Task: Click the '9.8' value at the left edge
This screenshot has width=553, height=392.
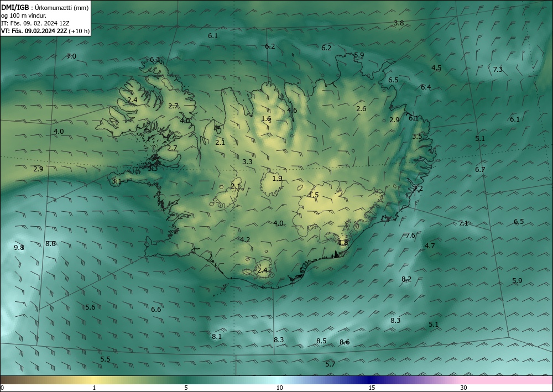Action: tap(19, 248)
